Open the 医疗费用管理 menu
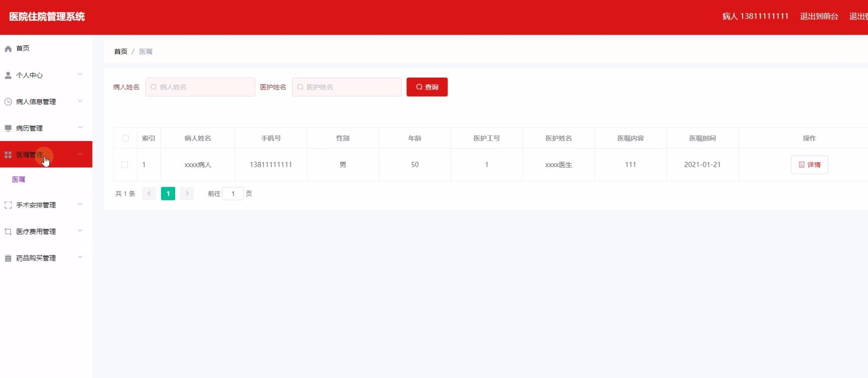The width and height of the screenshot is (868, 378). 46,231
